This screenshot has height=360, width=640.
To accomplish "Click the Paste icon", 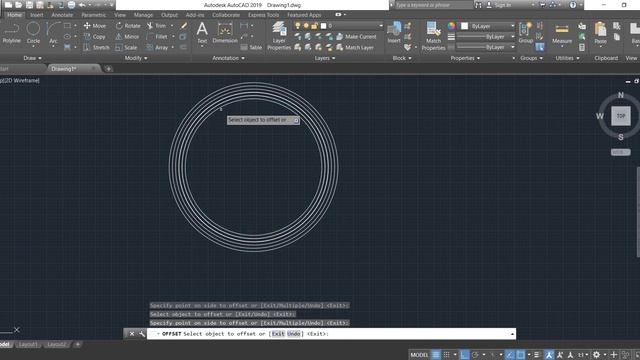I will (600, 33).
